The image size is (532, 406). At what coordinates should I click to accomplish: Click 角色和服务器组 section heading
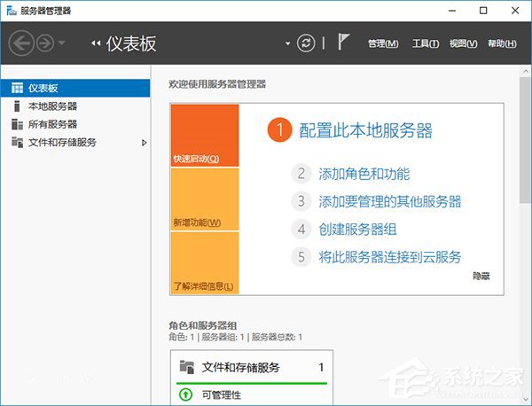[202, 325]
